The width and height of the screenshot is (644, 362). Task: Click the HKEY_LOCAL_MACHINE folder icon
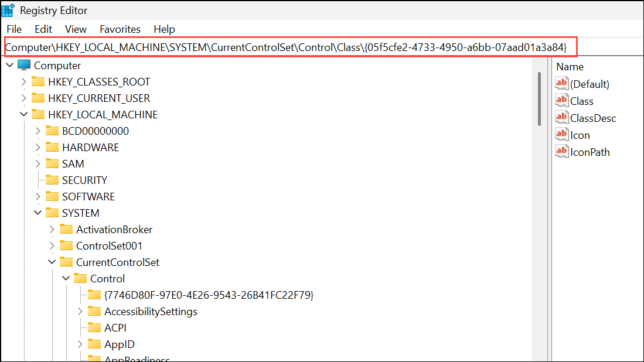38,114
